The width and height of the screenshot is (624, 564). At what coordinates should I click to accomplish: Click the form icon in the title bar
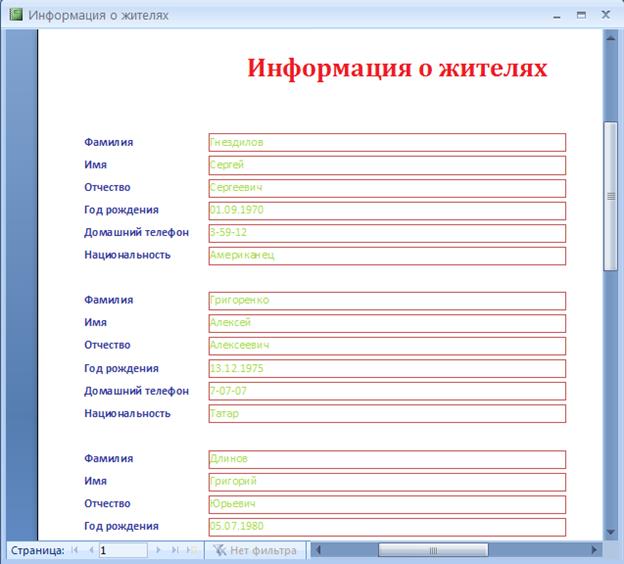pyautogui.click(x=15, y=16)
